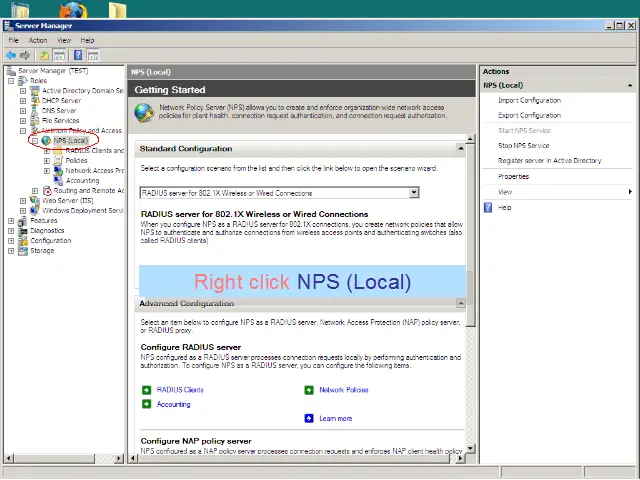The image size is (640, 480).
Task: Collapse the Standard Configuration section
Action: pyautogui.click(x=461, y=149)
